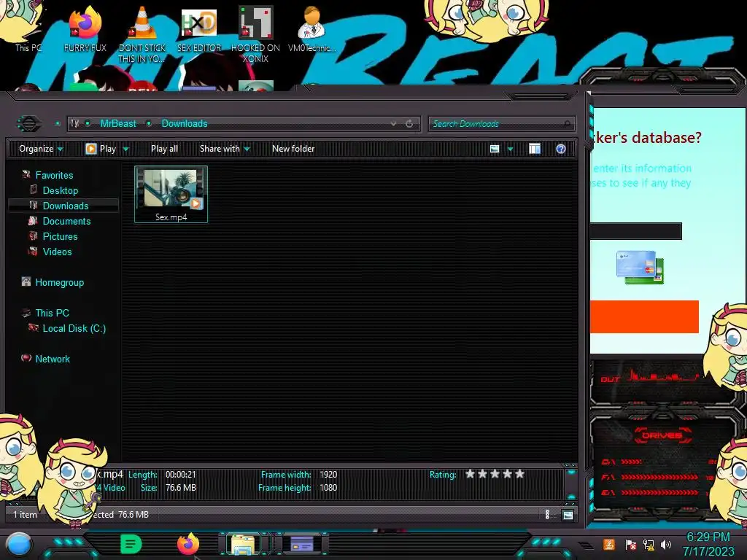Select the VM0Technic desktop shortcut
Image resolution: width=747 pixels, height=560 pixels.
pyautogui.click(x=311, y=29)
